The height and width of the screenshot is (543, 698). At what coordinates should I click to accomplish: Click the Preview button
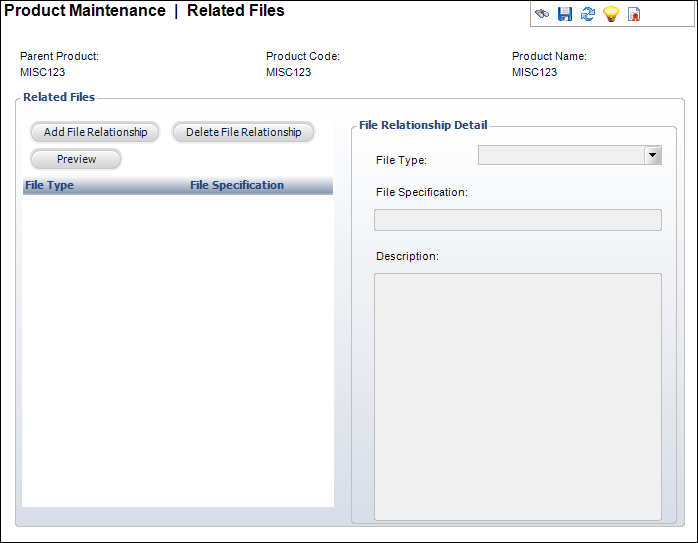[76, 159]
